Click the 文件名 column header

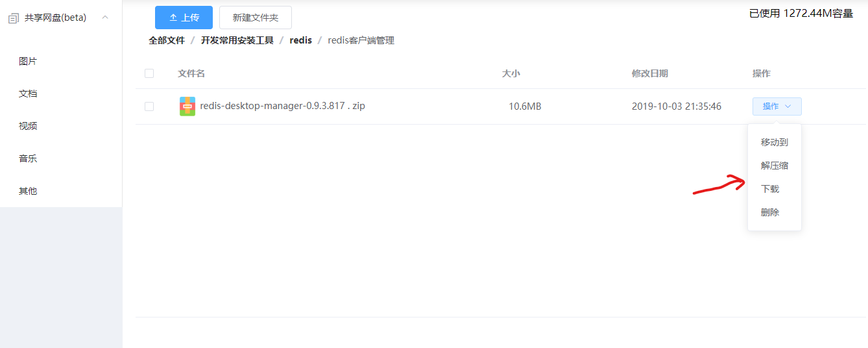[191, 73]
